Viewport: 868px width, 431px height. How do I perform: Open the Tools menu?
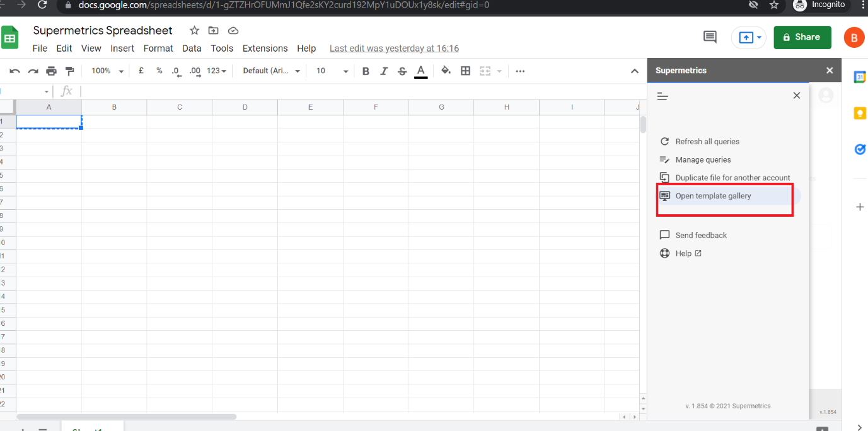pos(222,49)
